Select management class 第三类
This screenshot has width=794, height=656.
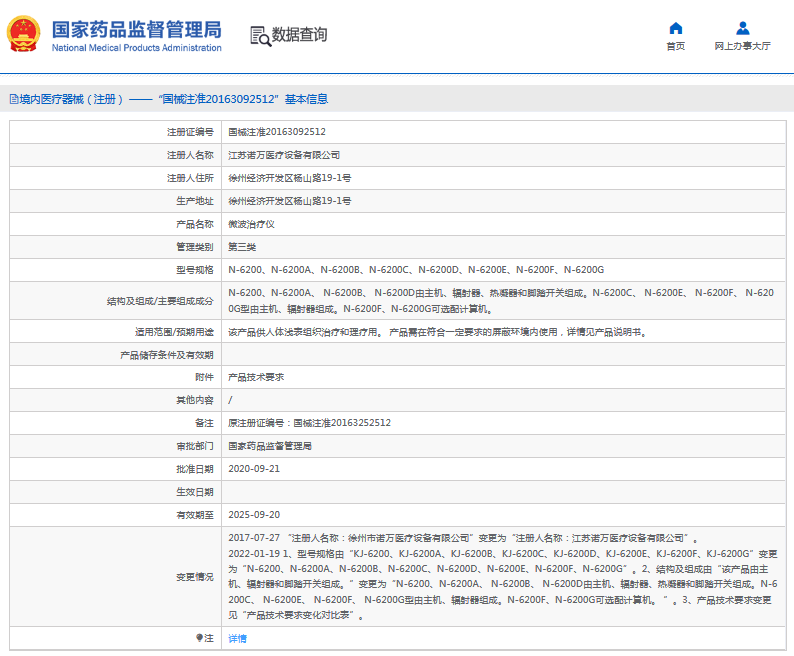click(x=242, y=247)
